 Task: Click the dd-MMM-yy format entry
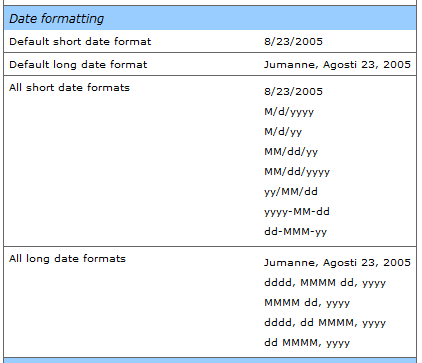295,232
